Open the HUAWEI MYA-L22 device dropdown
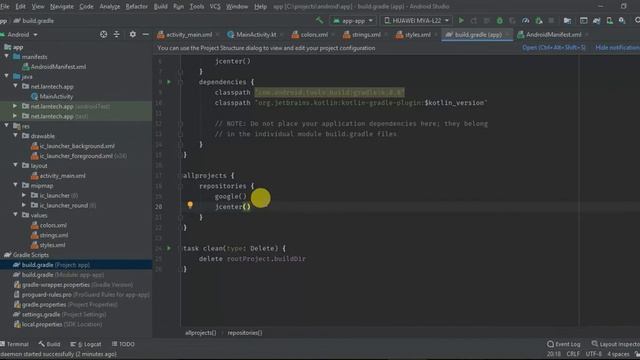The image size is (640, 360). coord(417,20)
